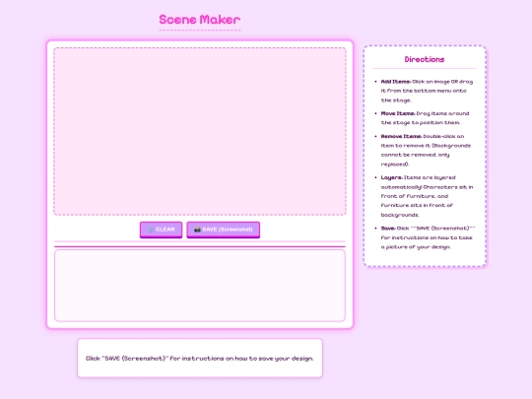Click the camera icon on SAVE button
Viewport: 532px width, 399px height.
point(197,230)
